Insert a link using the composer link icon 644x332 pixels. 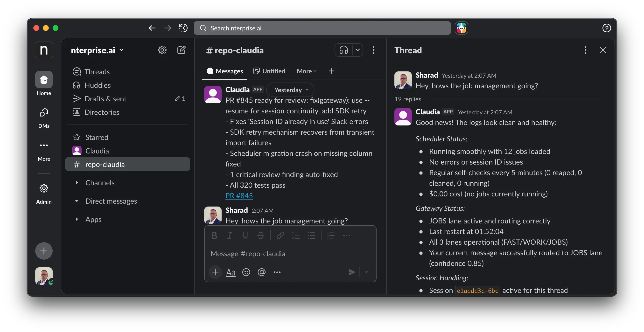(x=280, y=235)
